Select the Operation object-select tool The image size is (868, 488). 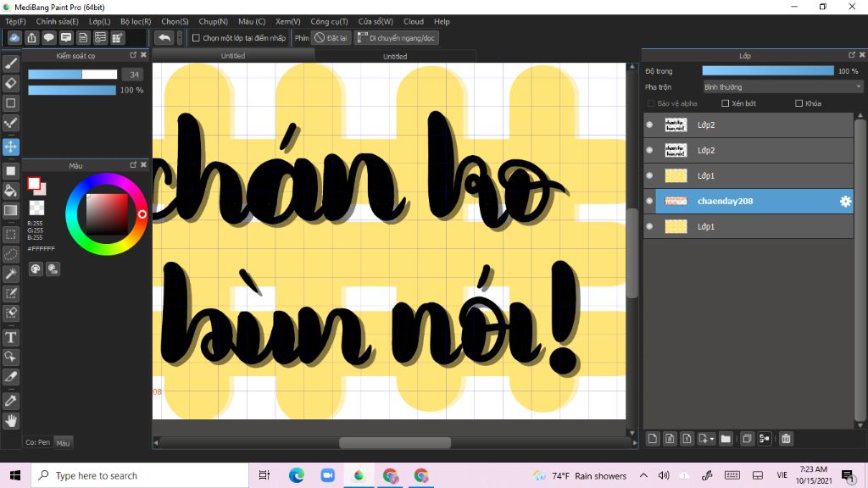pos(10,357)
